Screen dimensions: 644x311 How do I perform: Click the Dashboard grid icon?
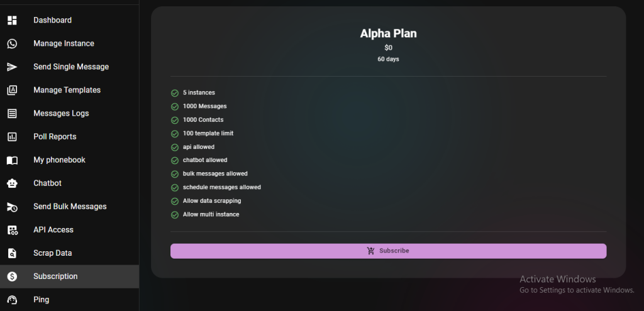click(13, 20)
